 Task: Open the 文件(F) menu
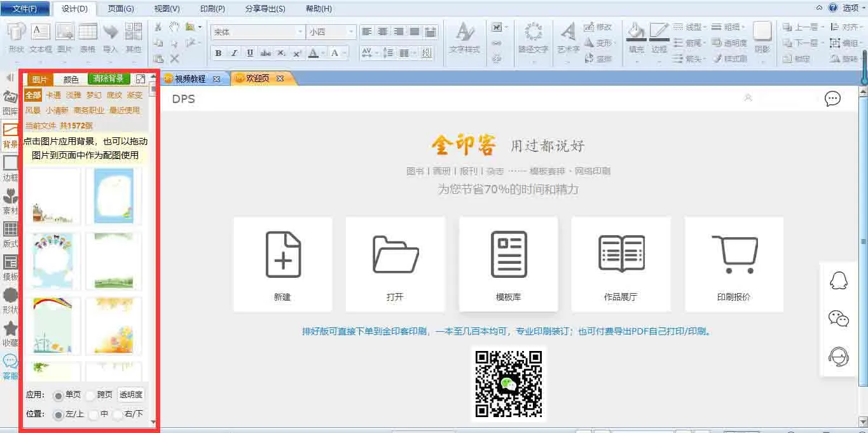point(24,8)
